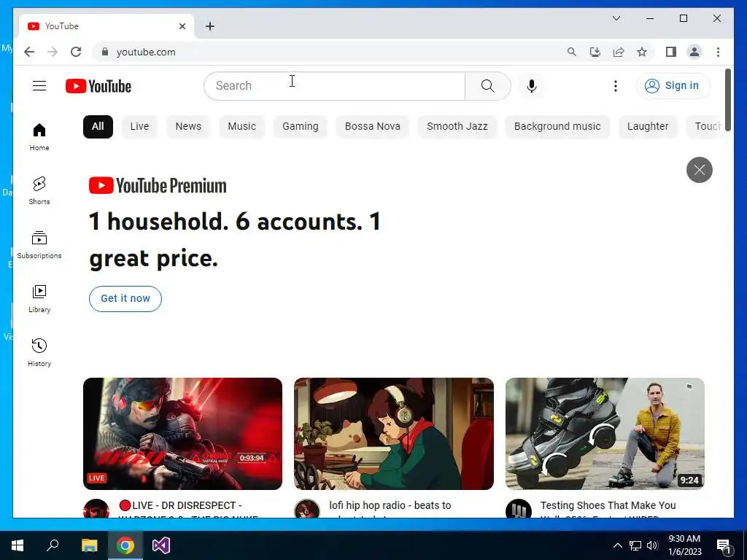Open YouTube settings three-dot menu
Image resolution: width=747 pixels, height=560 pixels.
pos(616,86)
